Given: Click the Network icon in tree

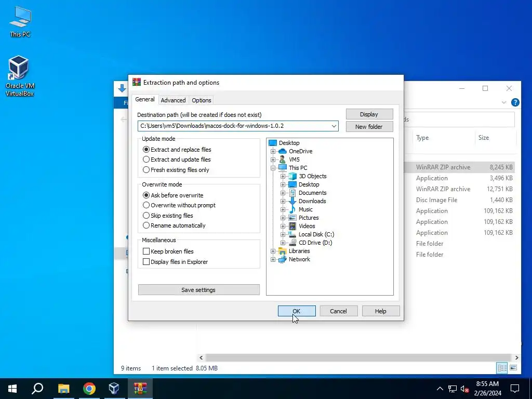Looking at the screenshot, I should pos(282,259).
